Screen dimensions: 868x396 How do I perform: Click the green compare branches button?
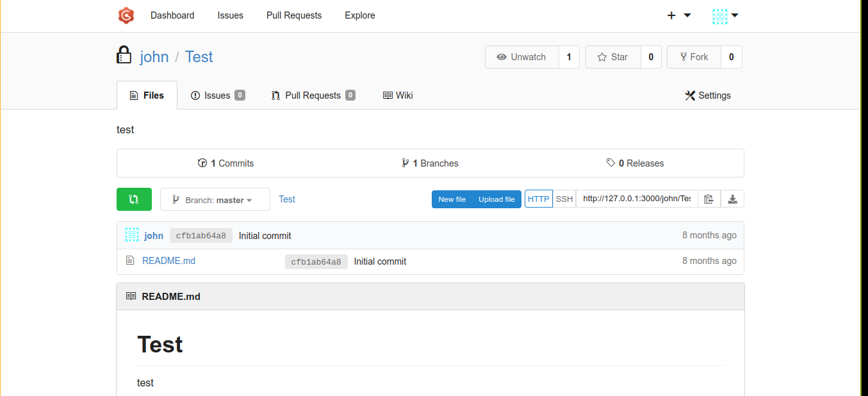(134, 199)
